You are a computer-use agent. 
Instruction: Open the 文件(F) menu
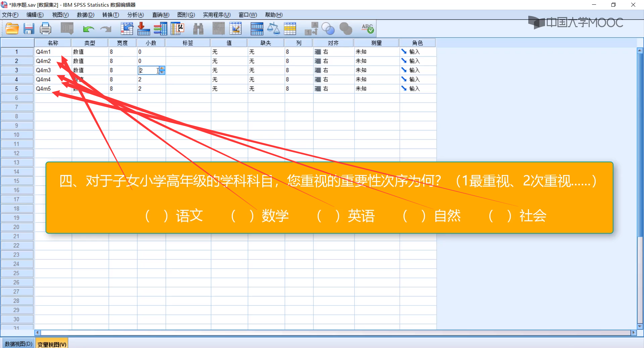click(10, 15)
